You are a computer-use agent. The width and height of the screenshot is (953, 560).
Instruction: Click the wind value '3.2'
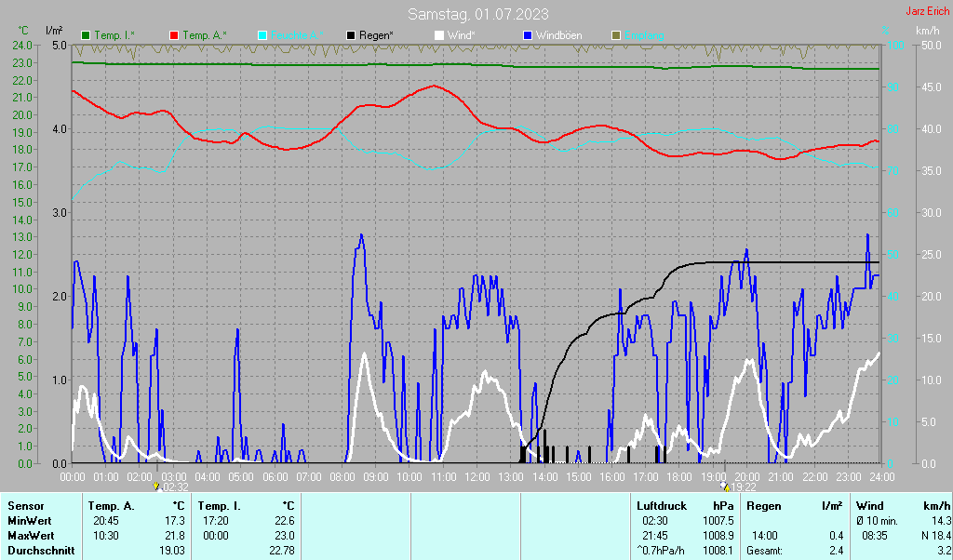click(x=944, y=551)
